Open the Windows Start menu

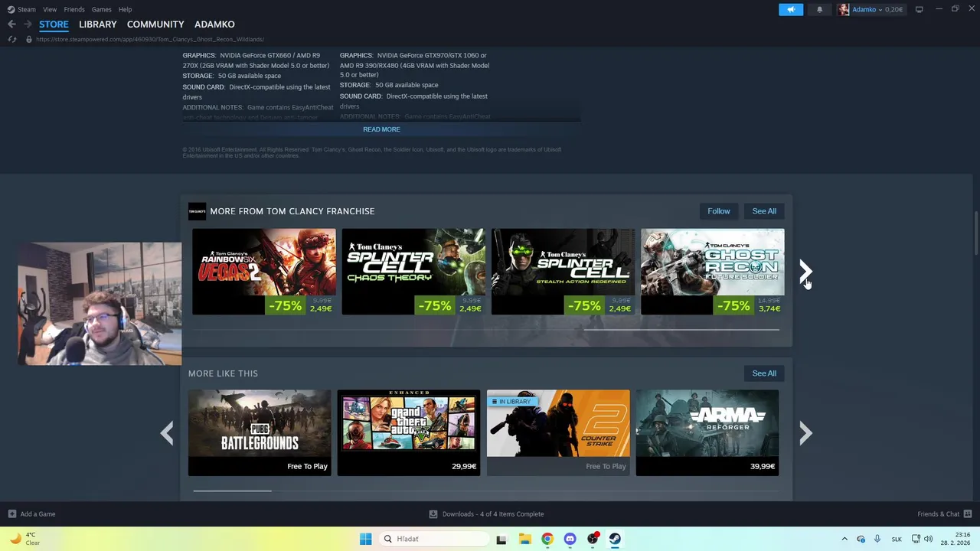365,539
